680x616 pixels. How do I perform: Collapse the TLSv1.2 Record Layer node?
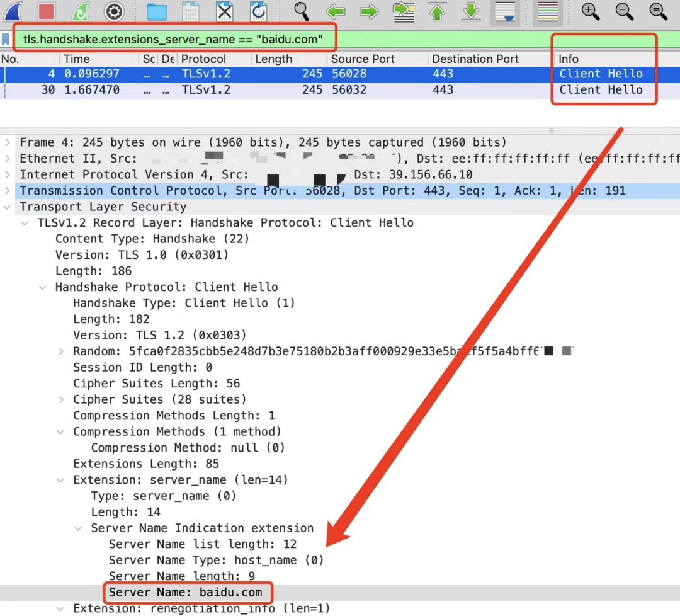click(25, 223)
